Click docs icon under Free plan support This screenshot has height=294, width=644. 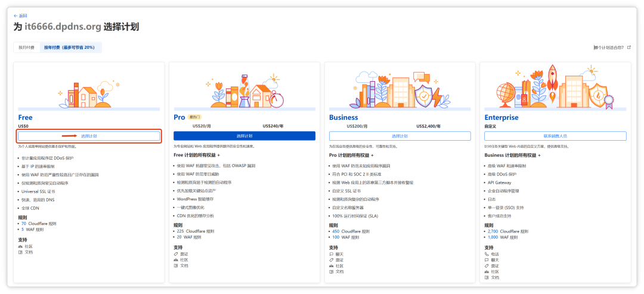pyautogui.click(x=20, y=252)
